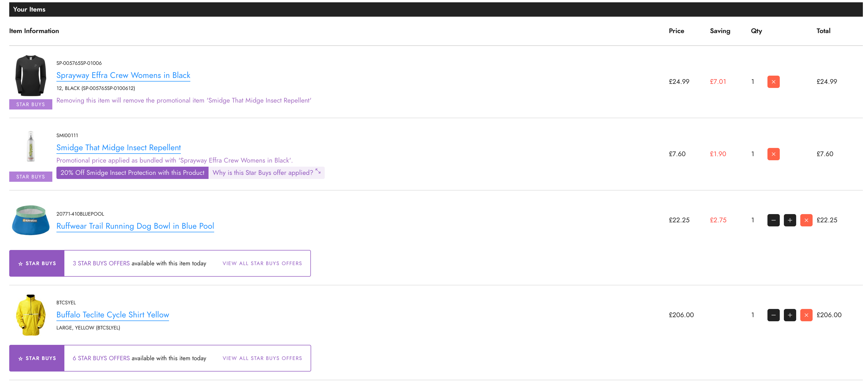The width and height of the screenshot is (868, 381).
Task: Remove Ruffwear Dog Bowl from basket
Action: (806, 220)
